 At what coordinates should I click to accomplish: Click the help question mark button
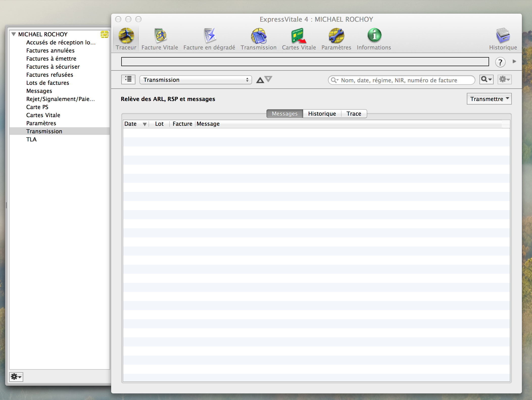[x=500, y=62]
